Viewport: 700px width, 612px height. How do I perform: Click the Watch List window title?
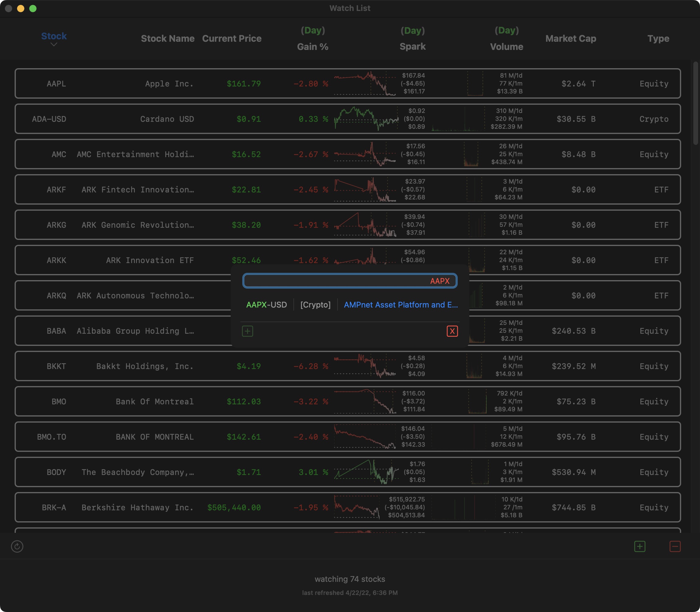(x=350, y=8)
